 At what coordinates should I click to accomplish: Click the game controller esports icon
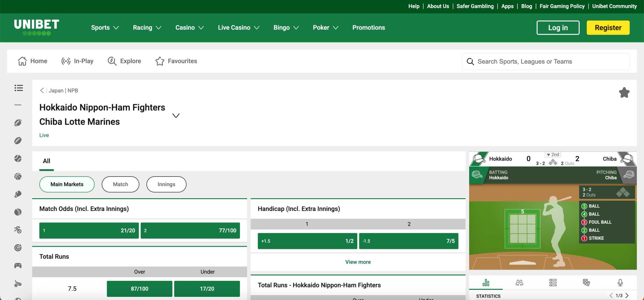click(x=18, y=266)
